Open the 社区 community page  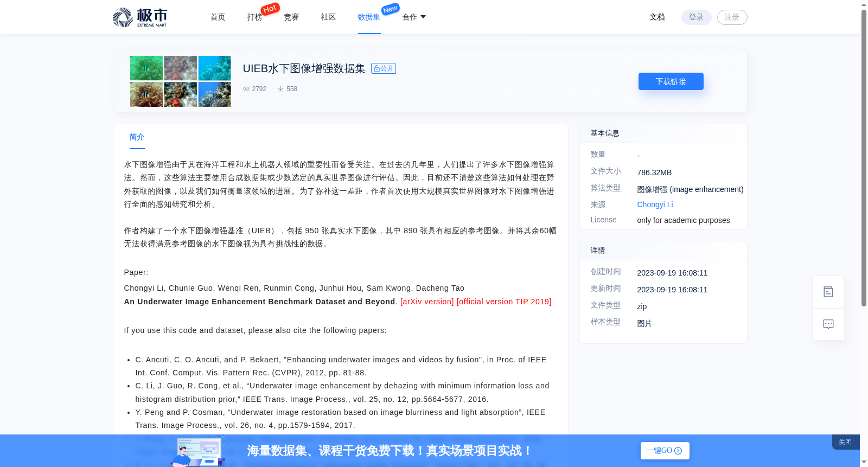point(328,17)
